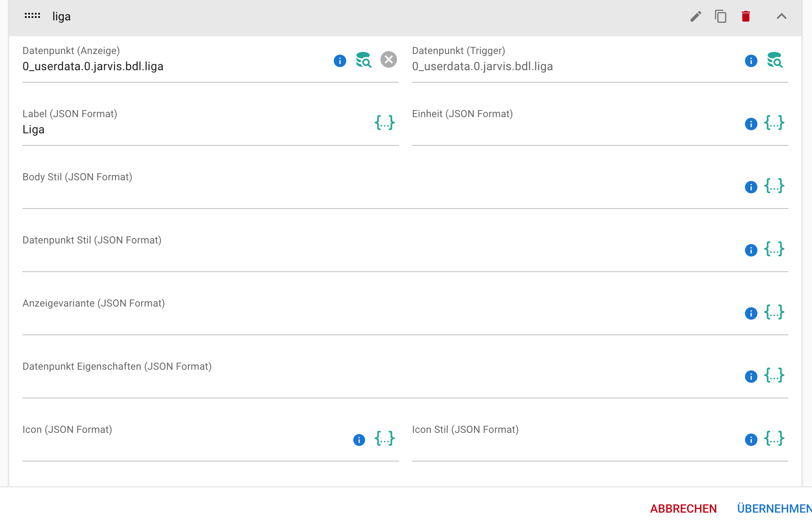Browse datapoints for Datenpunkt (Trigger)
The height and width of the screenshot is (528, 812).
coord(775,60)
